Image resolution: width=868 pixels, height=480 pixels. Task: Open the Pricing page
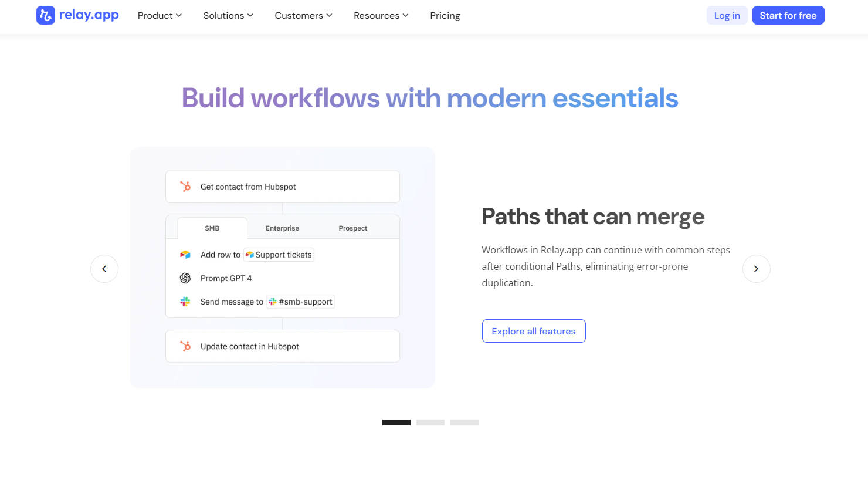point(445,16)
